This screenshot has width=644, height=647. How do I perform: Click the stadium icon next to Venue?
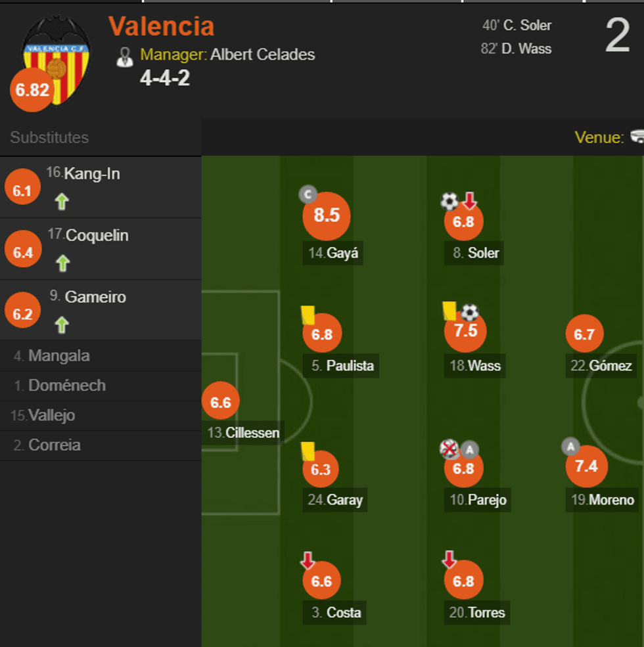(x=637, y=137)
